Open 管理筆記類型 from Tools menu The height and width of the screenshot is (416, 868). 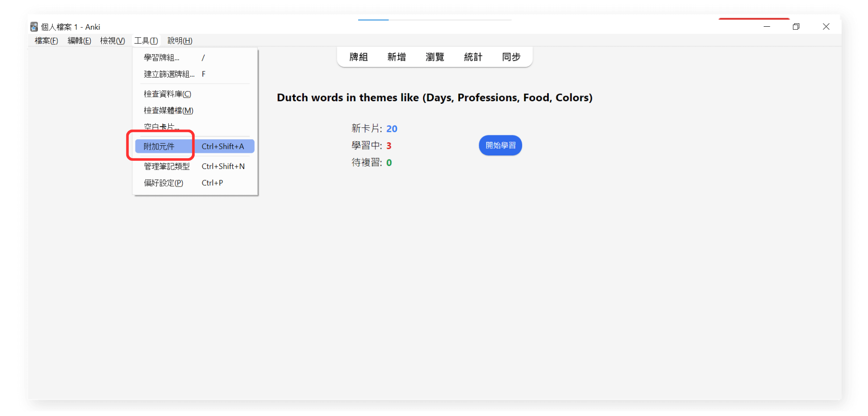pos(167,166)
